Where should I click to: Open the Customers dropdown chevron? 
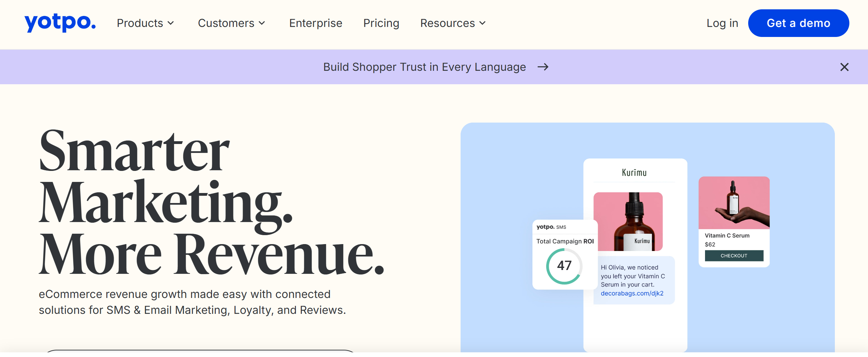tap(262, 23)
